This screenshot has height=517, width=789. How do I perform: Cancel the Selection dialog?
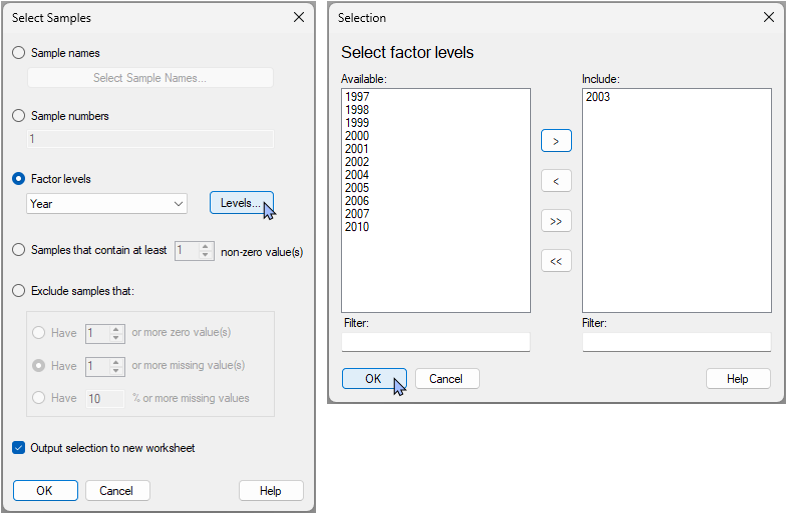click(446, 379)
